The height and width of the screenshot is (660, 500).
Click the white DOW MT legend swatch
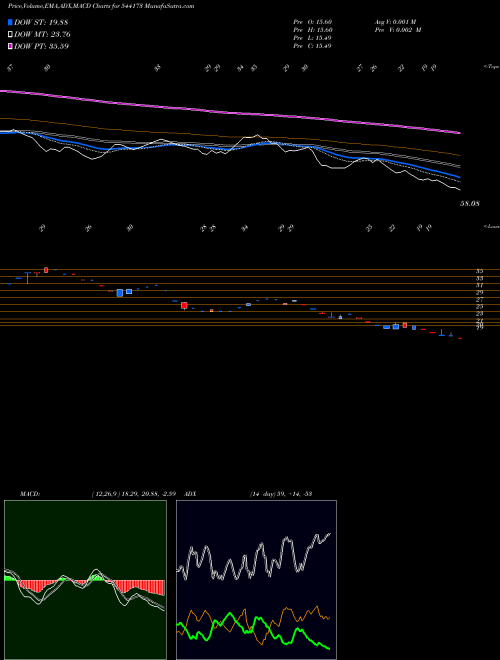(x=10, y=35)
